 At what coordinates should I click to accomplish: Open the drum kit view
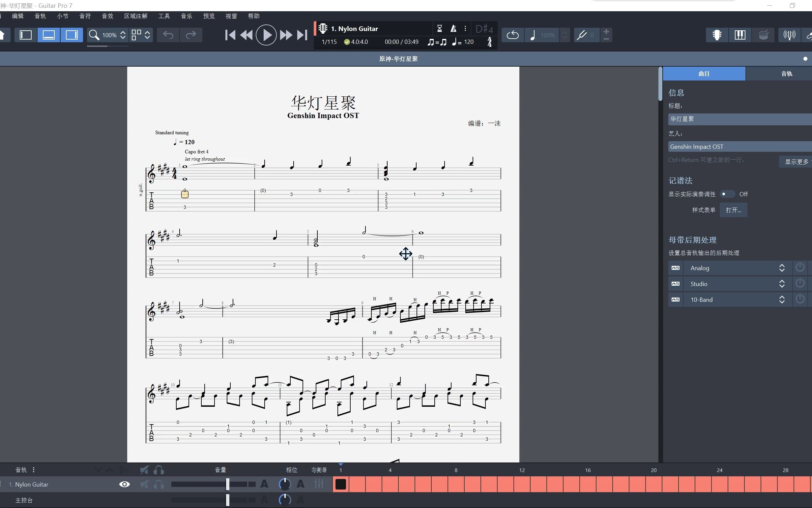(763, 35)
